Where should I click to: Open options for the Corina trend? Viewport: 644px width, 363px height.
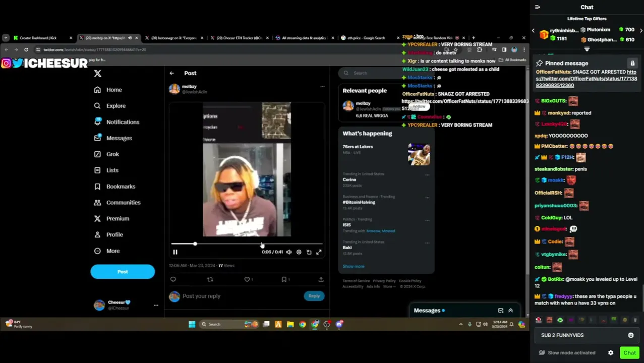pos(427,175)
